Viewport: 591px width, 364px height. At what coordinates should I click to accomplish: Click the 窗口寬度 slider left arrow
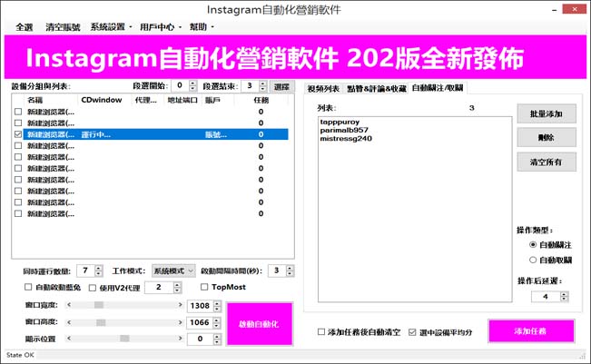[69, 305]
